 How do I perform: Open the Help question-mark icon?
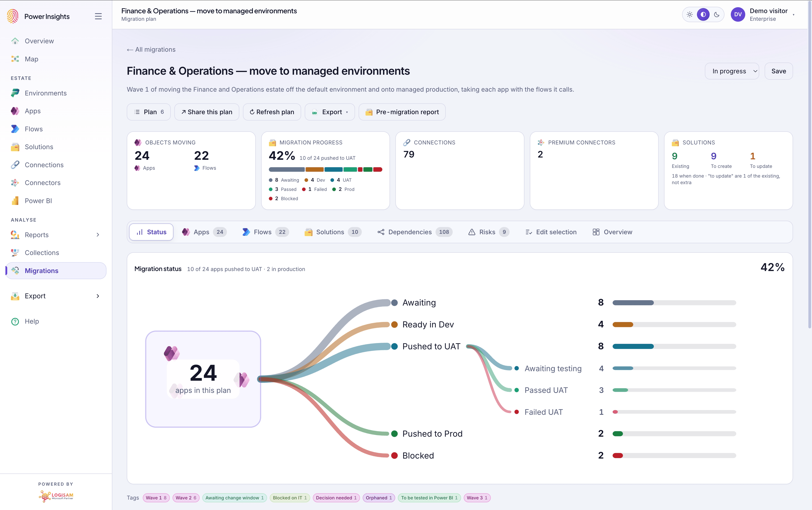pos(15,321)
